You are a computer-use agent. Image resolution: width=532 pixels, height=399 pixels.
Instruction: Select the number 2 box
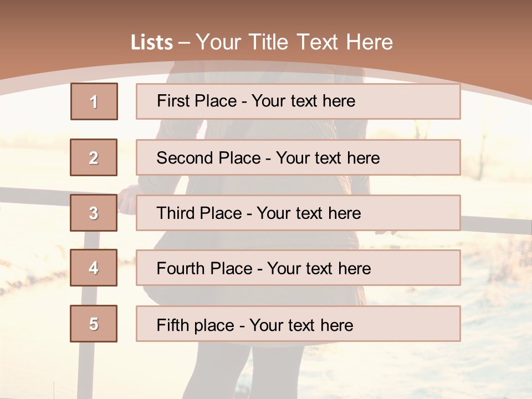click(x=94, y=157)
